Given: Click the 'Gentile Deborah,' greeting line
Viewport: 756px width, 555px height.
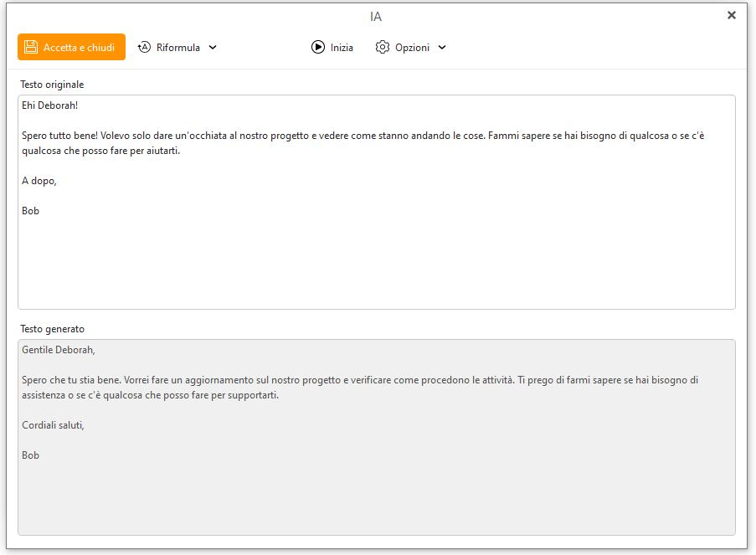Looking at the screenshot, I should pyautogui.click(x=59, y=350).
